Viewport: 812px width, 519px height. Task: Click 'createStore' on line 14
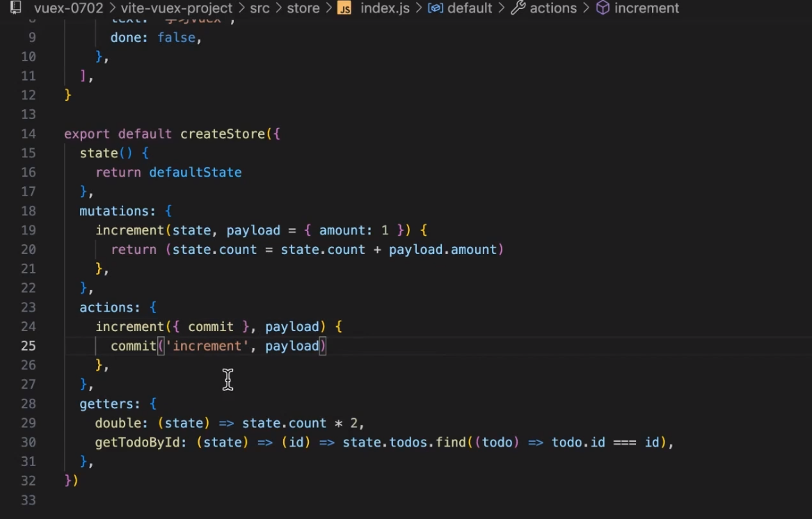[x=223, y=134]
